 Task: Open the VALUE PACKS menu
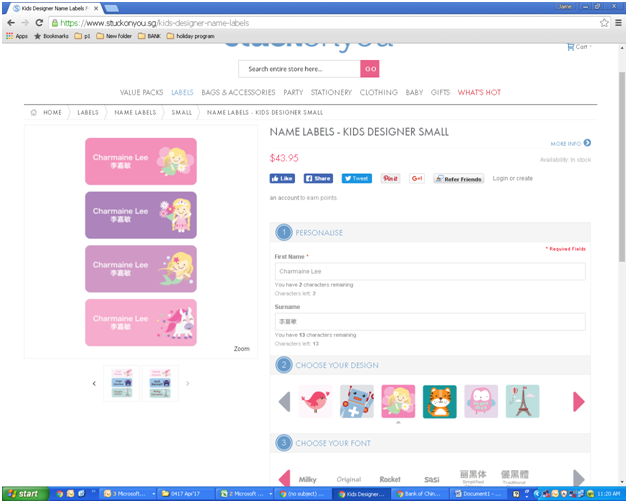pos(141,93)
